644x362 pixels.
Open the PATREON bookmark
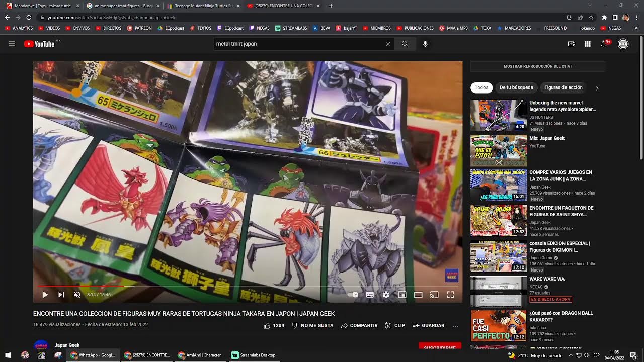[139, 28]
